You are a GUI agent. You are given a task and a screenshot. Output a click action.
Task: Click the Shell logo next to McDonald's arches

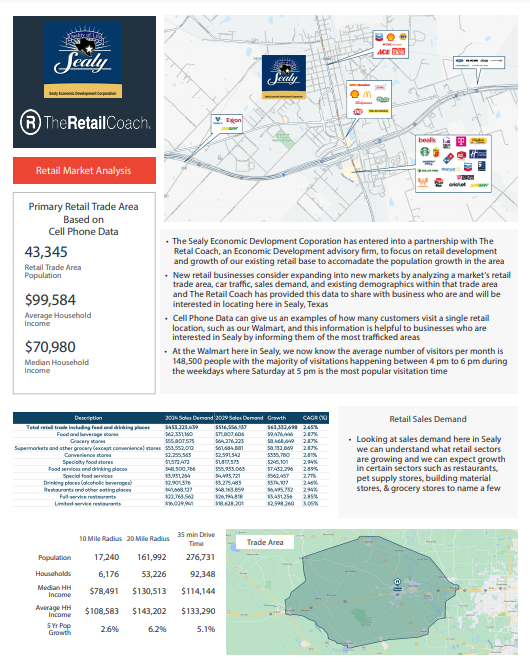tap(354, 94)
